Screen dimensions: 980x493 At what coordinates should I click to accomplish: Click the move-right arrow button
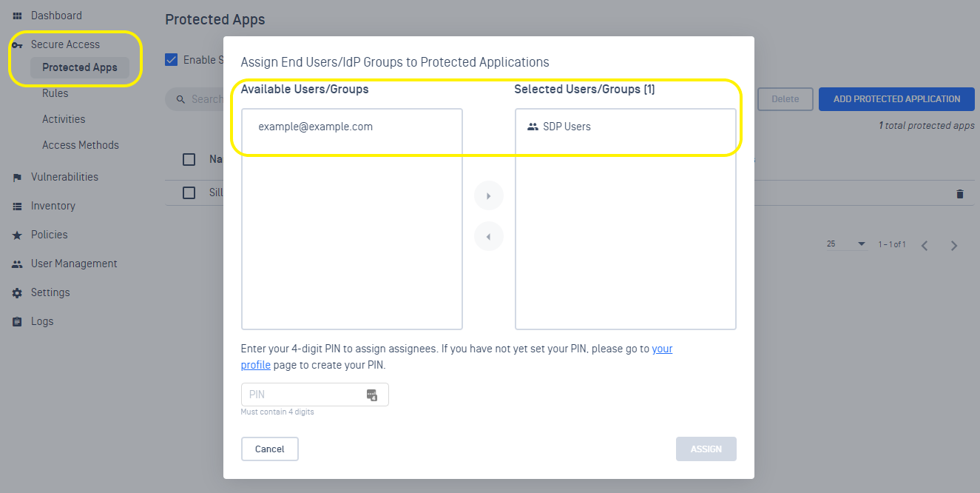click(488, 196)
